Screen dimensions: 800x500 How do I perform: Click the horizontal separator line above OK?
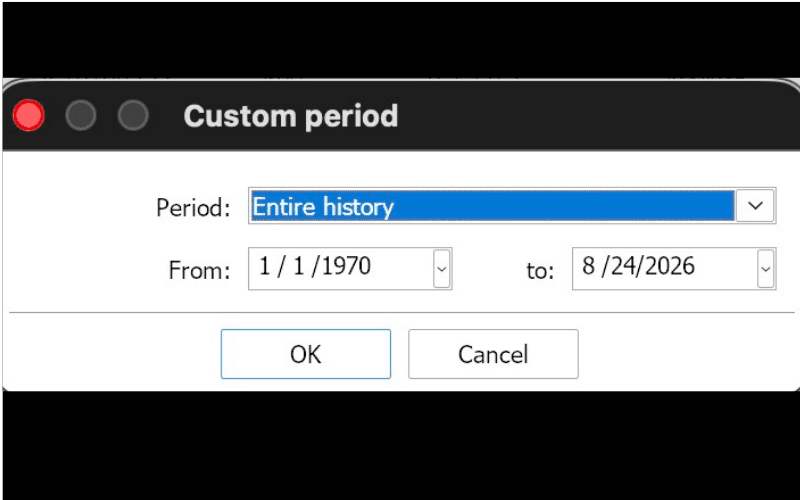[402, 312]
